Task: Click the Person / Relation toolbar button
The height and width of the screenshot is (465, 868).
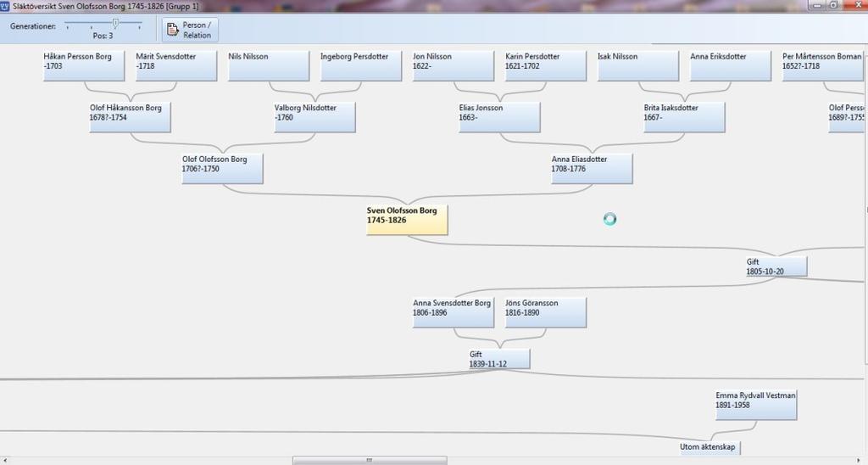Action: tap(191, 30)
